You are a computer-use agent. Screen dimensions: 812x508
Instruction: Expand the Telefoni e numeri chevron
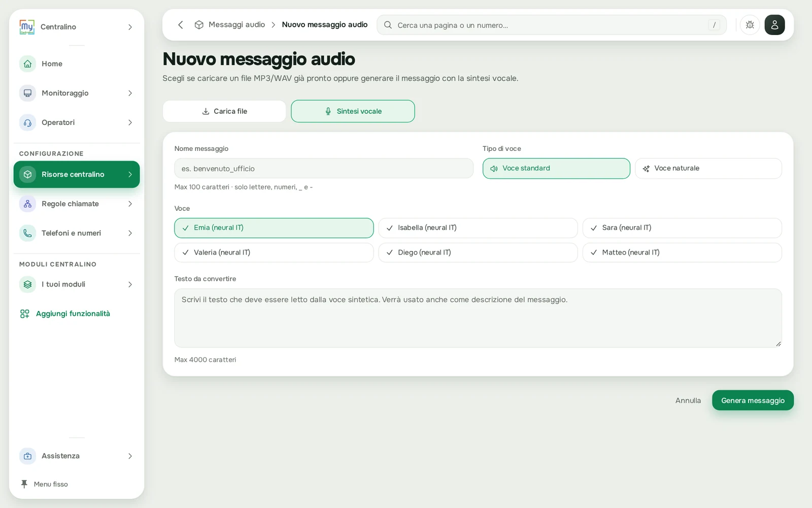[130, 233]
